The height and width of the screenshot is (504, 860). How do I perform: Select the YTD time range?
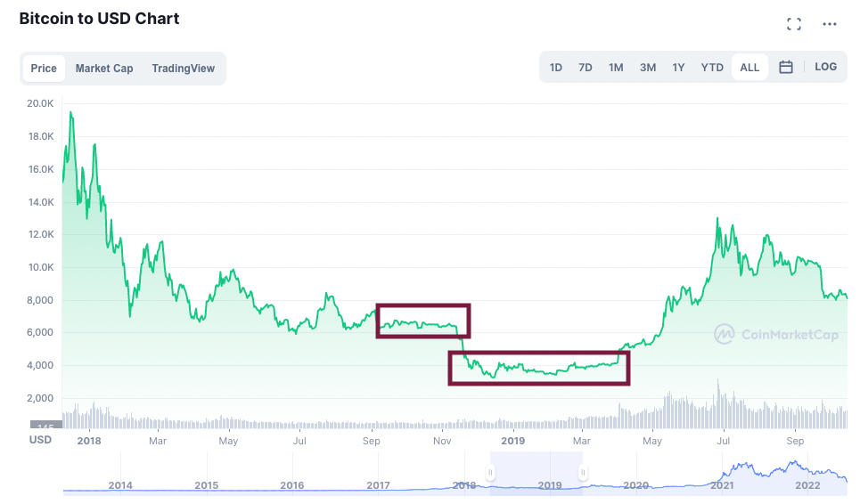tap(712, 68)
